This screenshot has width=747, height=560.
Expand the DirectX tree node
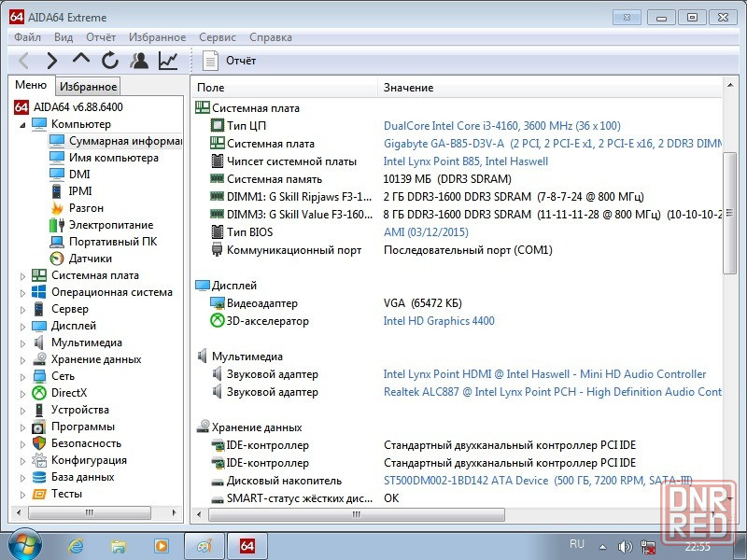coord(22,394)
